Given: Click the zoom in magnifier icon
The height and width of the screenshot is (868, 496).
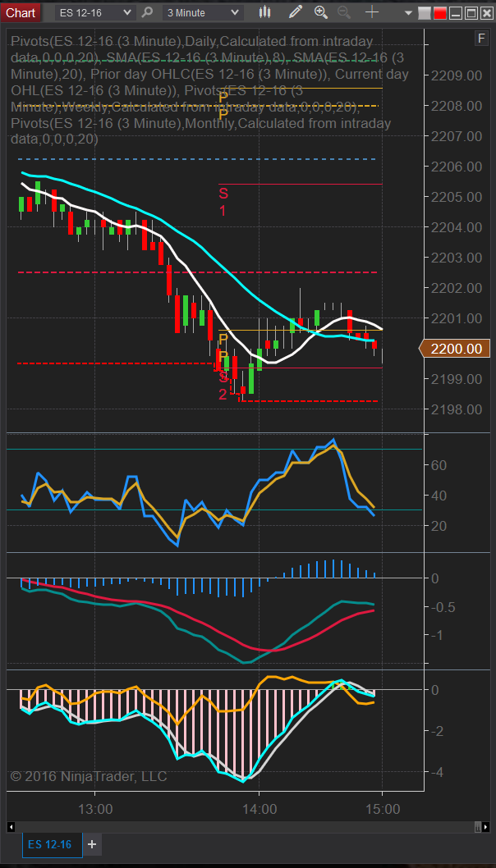Looking at the screenshot, I should click(x=321, y=11).
